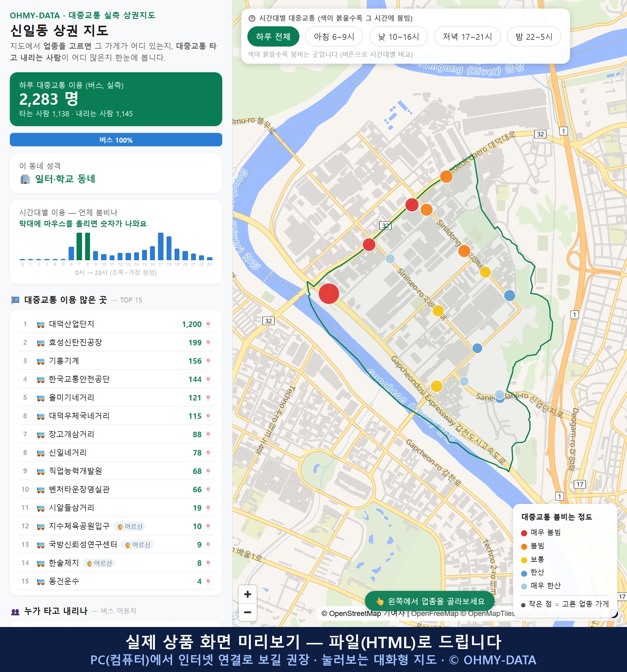
Task: Select the 대덕산업단지 row in the list
Action: point(116,324)
